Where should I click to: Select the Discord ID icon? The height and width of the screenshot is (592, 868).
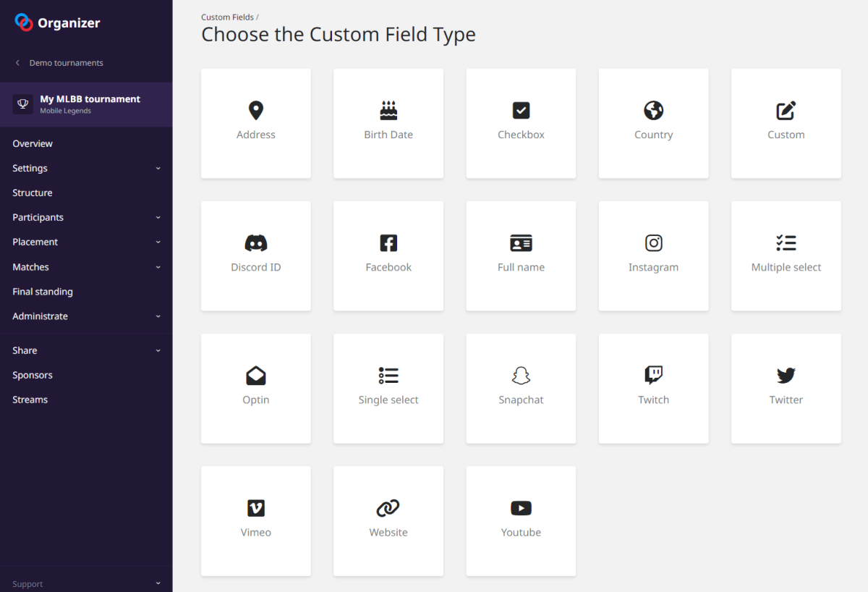[255, 243]
